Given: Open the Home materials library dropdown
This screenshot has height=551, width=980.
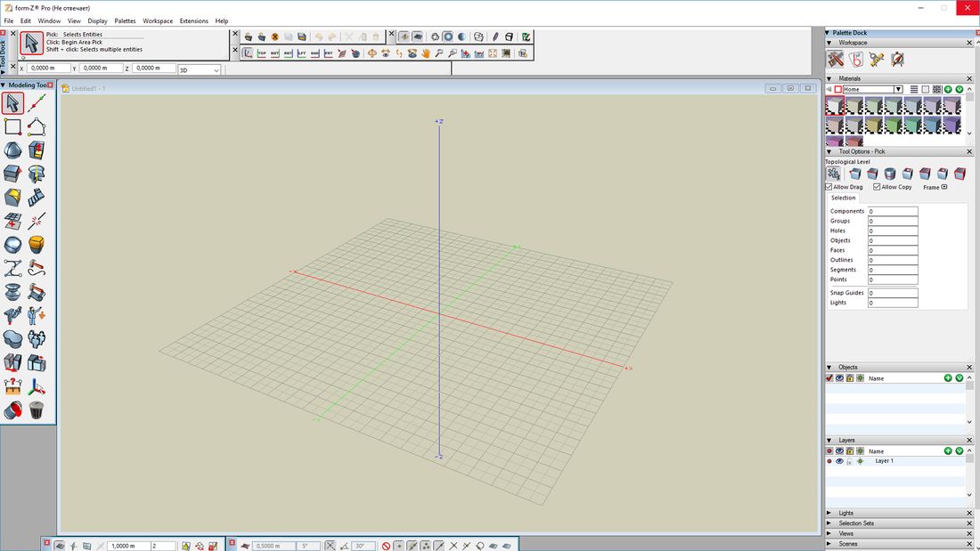Looking at the screenshot, I should click(898, 89).
